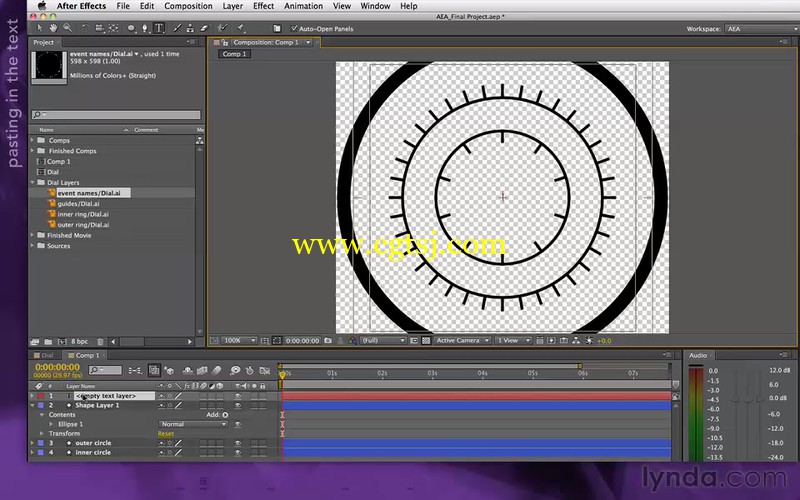Select the Zoom magnifier tool

pyautogui.click(x=67, y=29)
